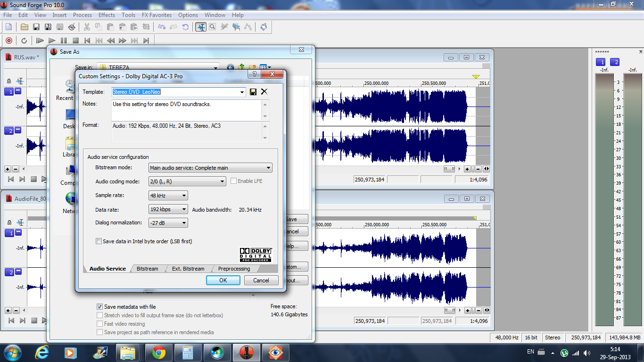Click the Template name input field
644x362 pixels.
point(175,92)
